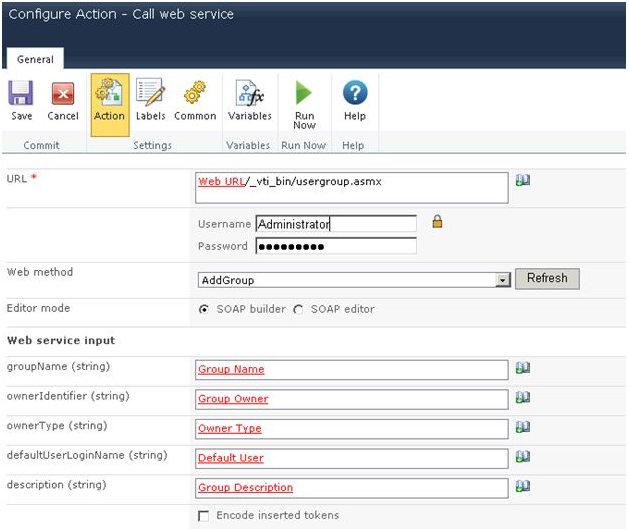This screenshot has height=529, width=629.
Task: Open the Labels settings icon
Action: (150, 92)
